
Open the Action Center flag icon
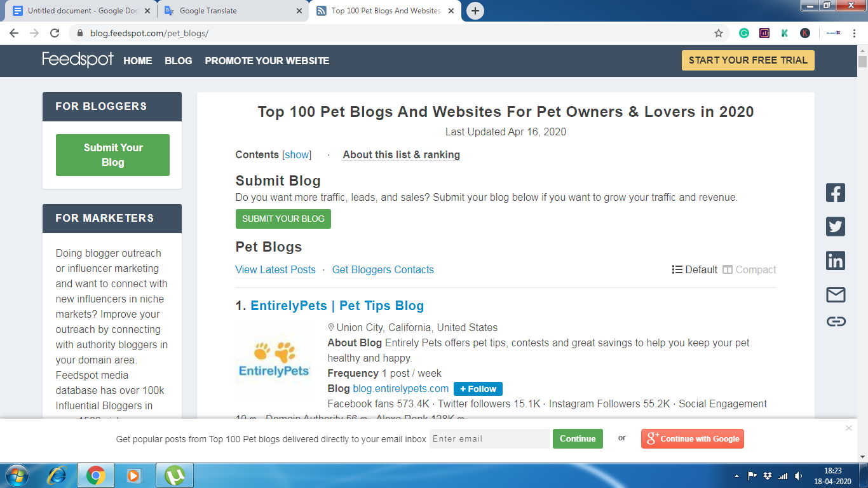coord(752,475)
